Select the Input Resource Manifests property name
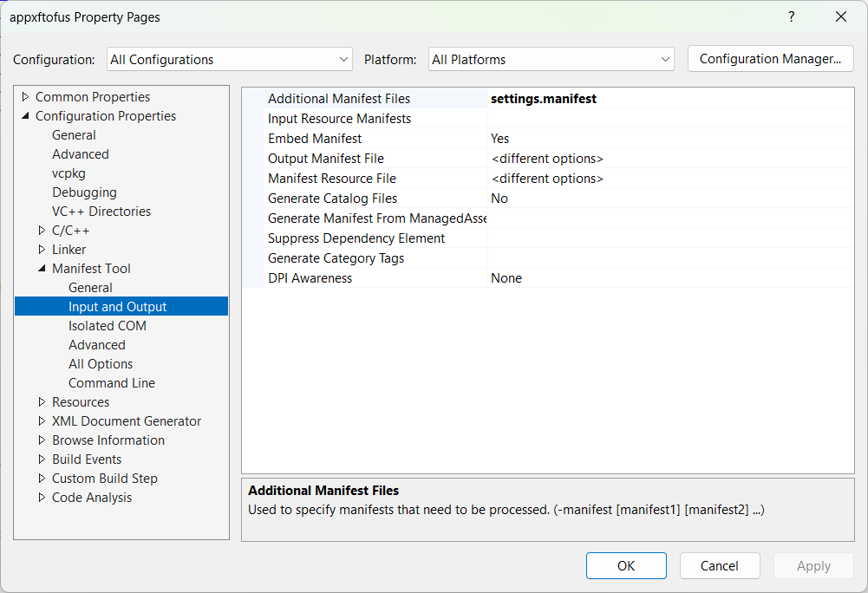 (x=339, y=119)
